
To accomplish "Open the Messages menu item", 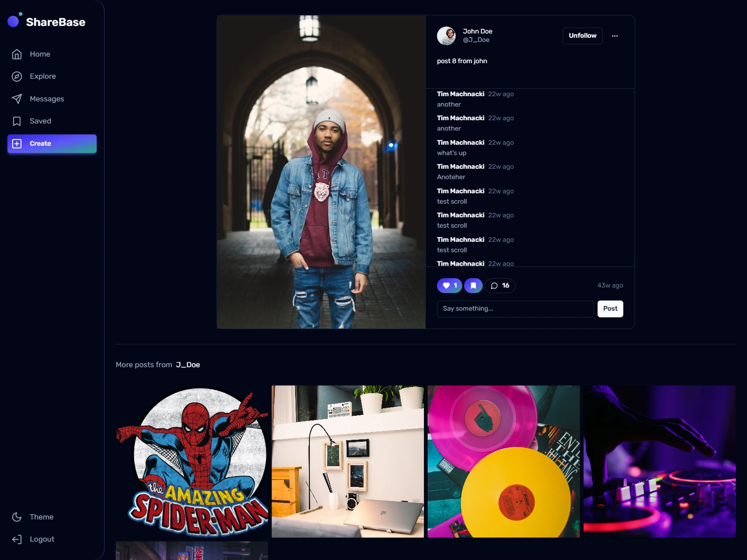I will click(x=52, y=99).
